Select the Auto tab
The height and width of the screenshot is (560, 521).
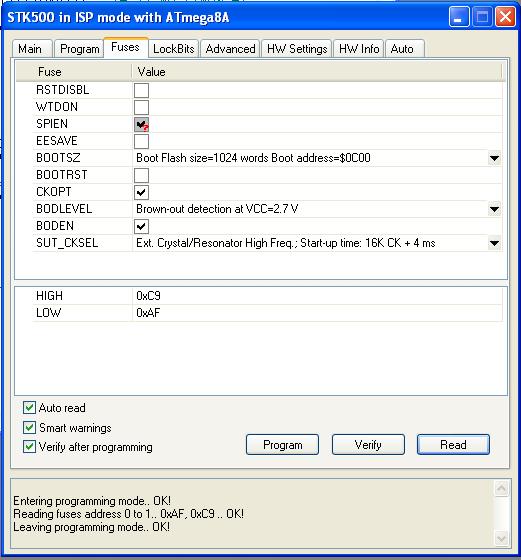405,49
